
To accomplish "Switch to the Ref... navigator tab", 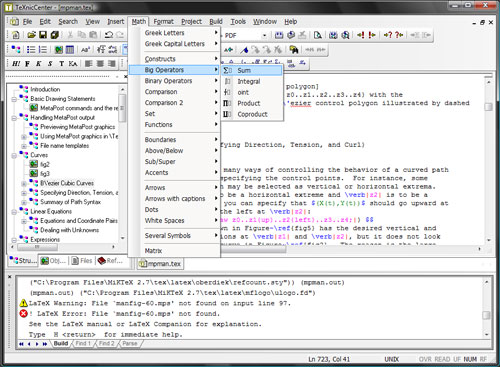I will (110, 261).
